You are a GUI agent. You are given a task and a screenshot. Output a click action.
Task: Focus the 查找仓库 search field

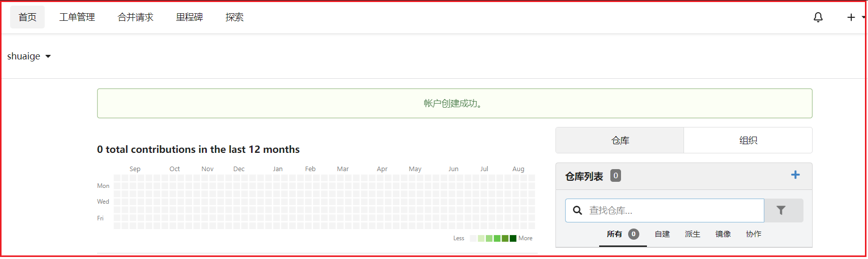coord(665,210)
